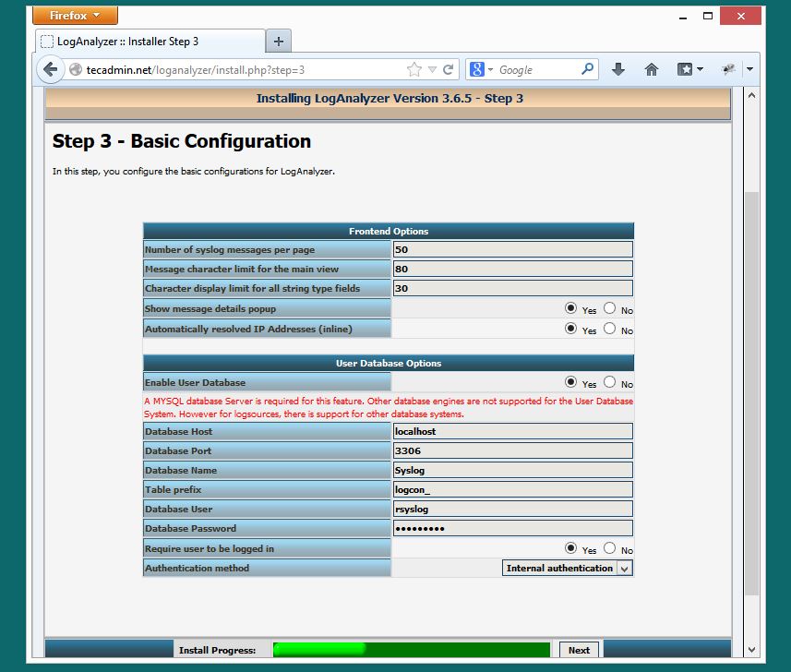This screenshot has height=672, width=791.
Task: Click the Install Progress green bar
Action: point(411,650)
